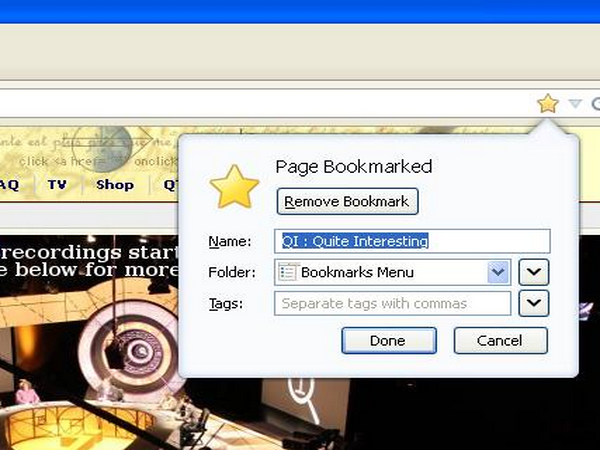
Task: Click the bookmark star in address bar
Action: coord(548,103)
